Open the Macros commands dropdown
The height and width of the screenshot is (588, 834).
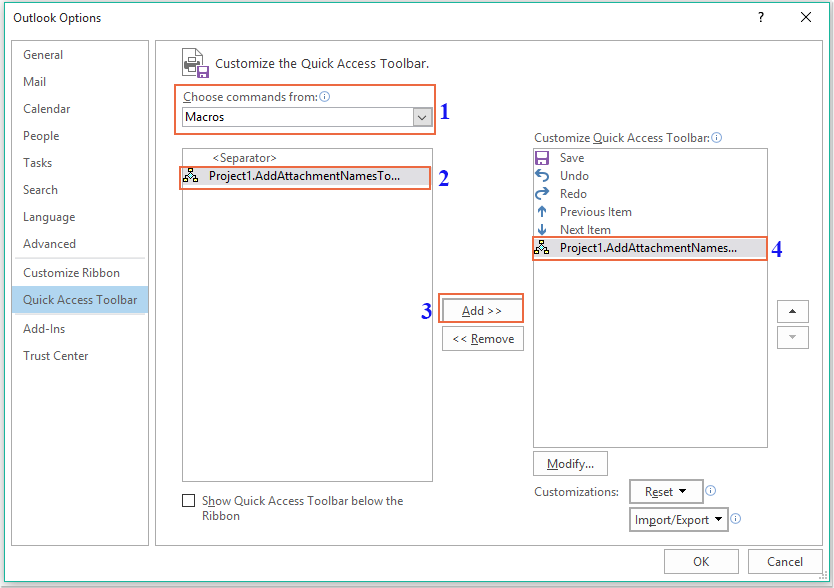(419, 117)
